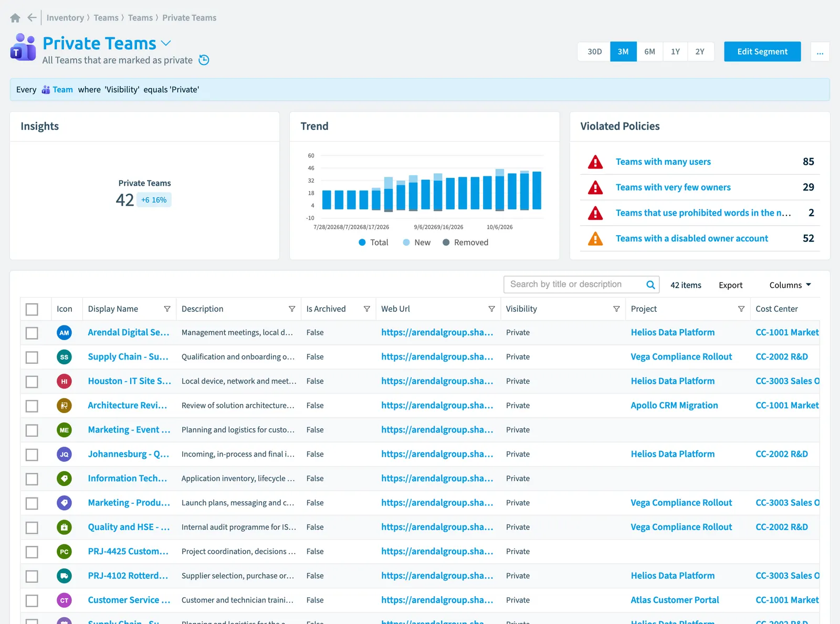Select the 30D time range tab
This screenshot has height=624, width=840.
coord(594,51)
